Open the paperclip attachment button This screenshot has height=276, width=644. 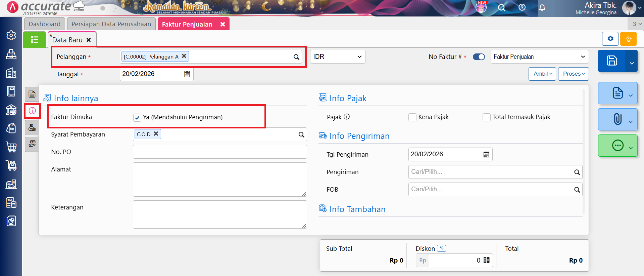pos(617,119)
